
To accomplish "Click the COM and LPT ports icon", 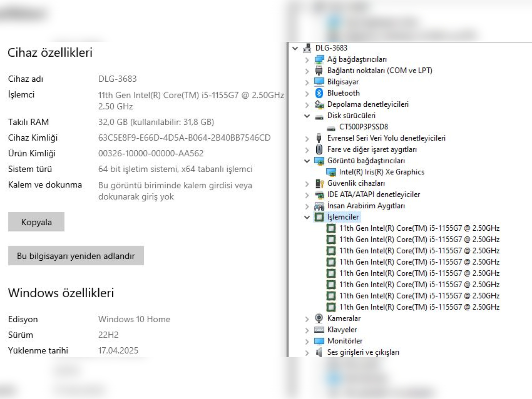I will [319, 70].
